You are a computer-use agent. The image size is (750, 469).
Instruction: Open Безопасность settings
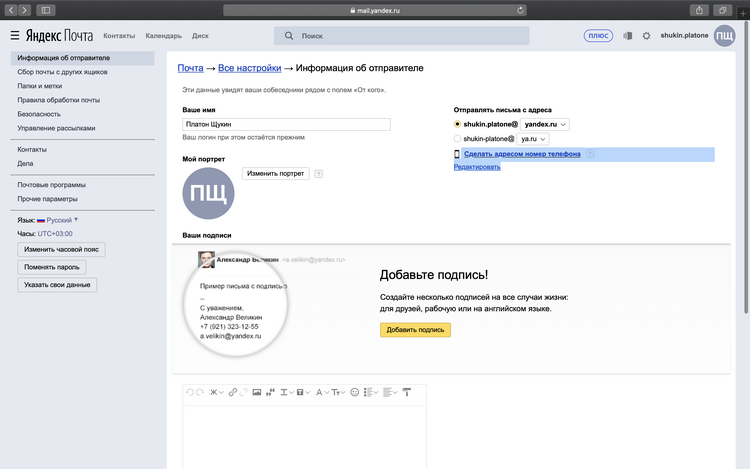point(39,114)
